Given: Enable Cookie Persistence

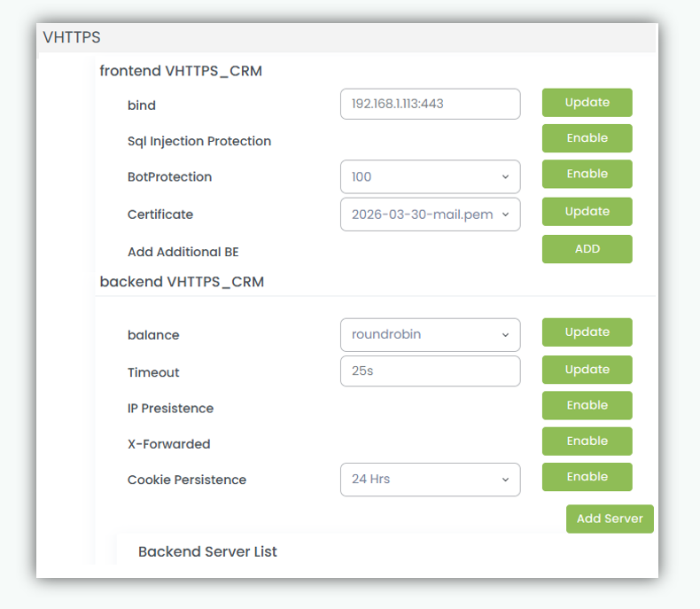Looking at the screenshot, I should (587, 477).
